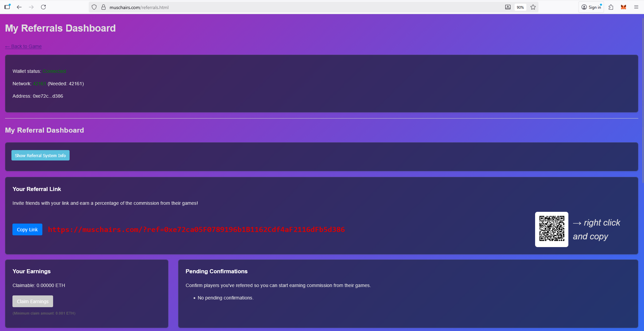Click the Your Earnings heading
644x331 pixels.
coord(32,271)
